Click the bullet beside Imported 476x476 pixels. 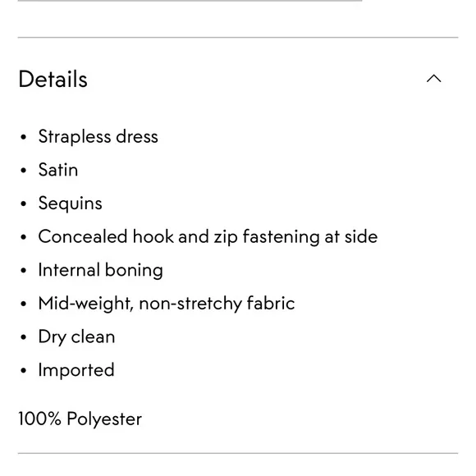coord(23,371)
